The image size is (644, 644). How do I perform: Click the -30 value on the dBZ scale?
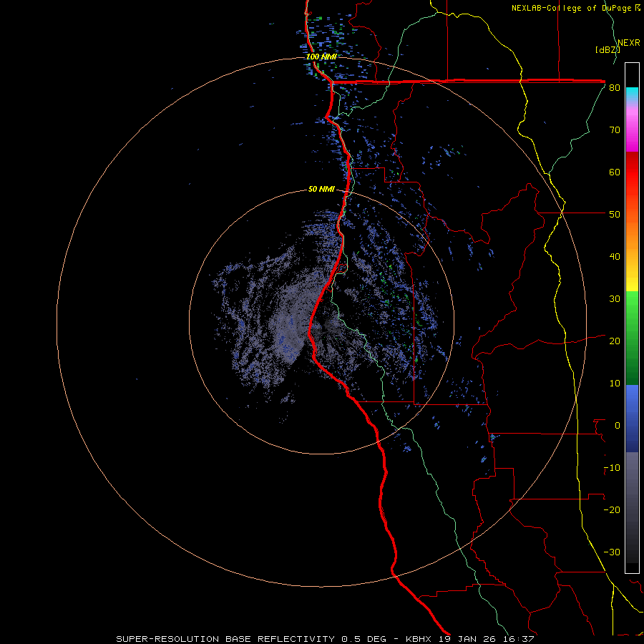tap(612, 552)
